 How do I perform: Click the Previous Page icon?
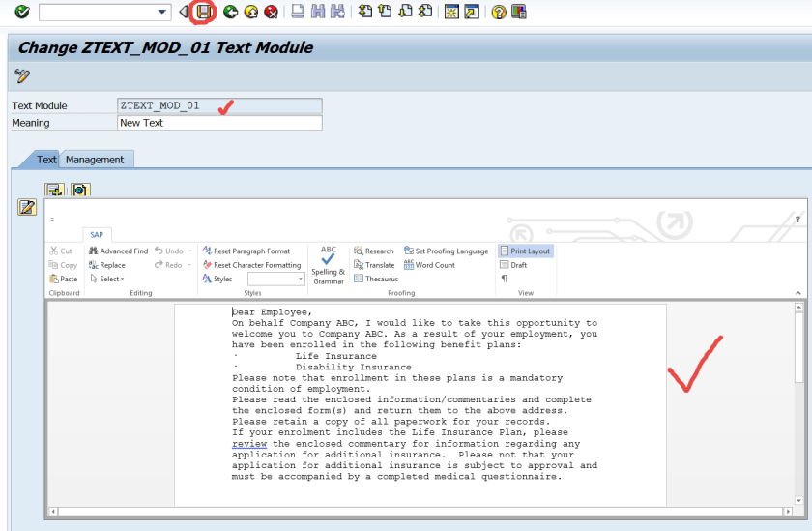[385, 11]
